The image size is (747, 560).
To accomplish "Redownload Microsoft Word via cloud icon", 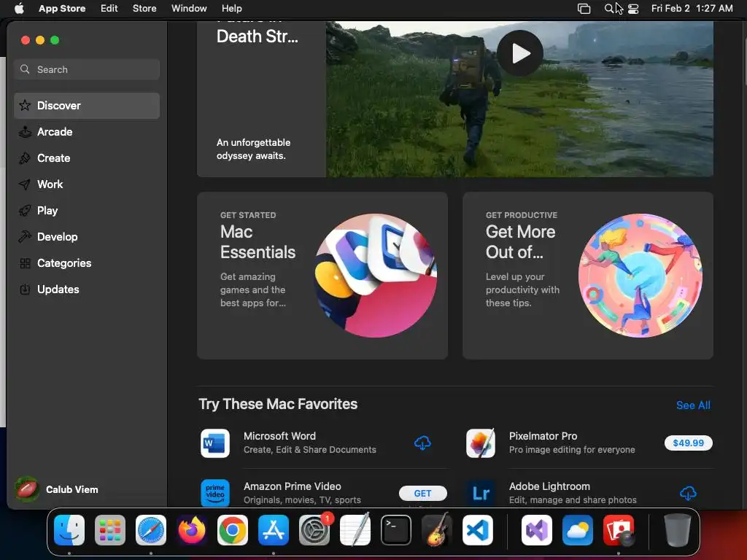I will (422, 443).
